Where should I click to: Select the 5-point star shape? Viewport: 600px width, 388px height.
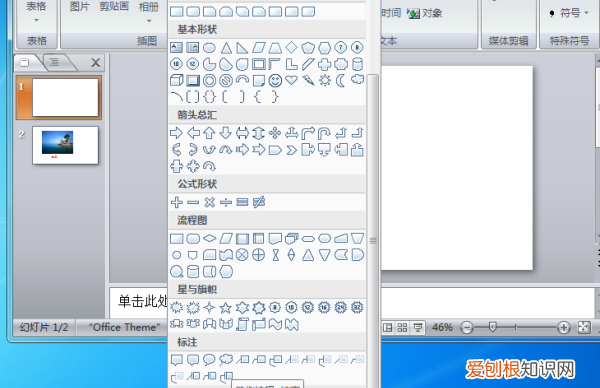click(x=226, y=307)
